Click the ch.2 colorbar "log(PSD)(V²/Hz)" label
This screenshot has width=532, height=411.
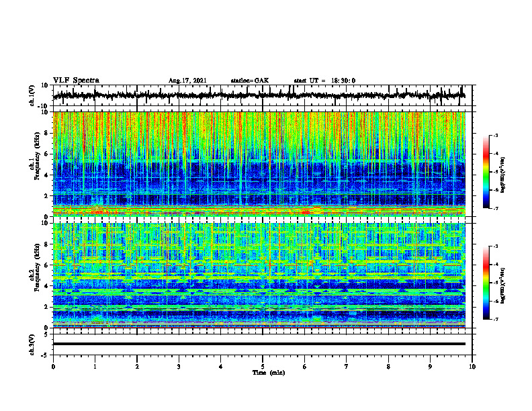(503, 285)
